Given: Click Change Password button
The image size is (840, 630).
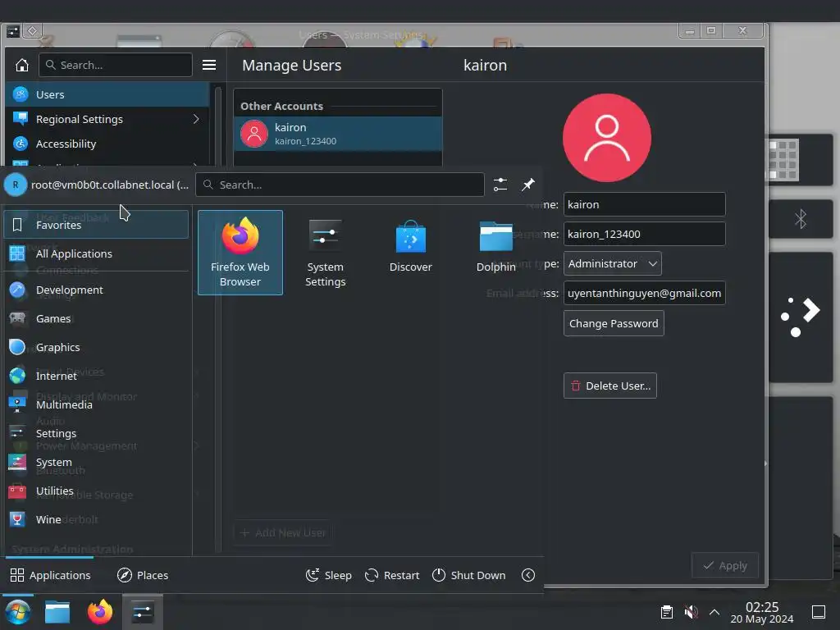Looking at the screenshot, I should click(614, 323).
